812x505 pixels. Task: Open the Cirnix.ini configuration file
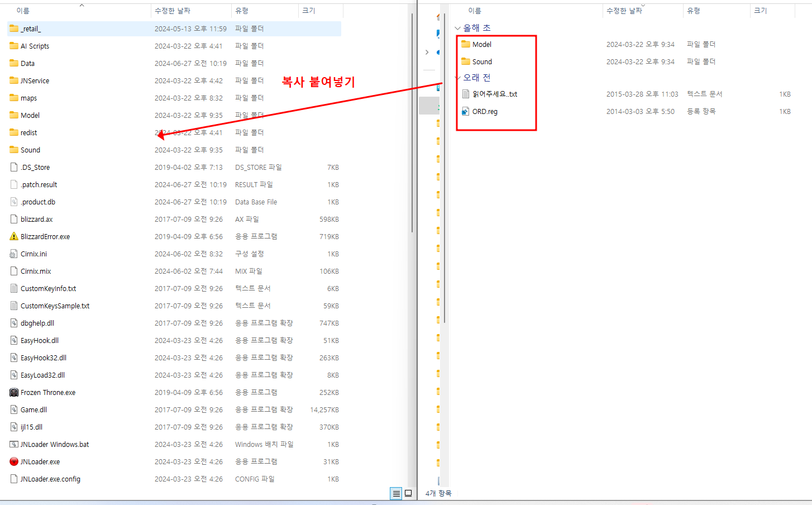point(35,254)
